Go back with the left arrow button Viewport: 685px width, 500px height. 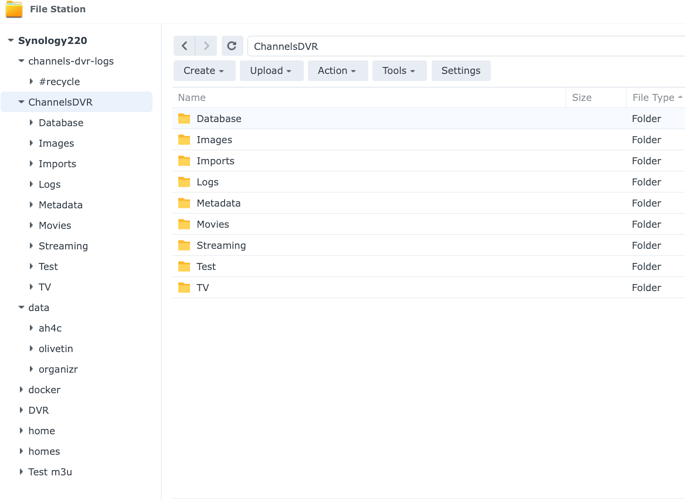pyautogui.click(x=184, y=46)
